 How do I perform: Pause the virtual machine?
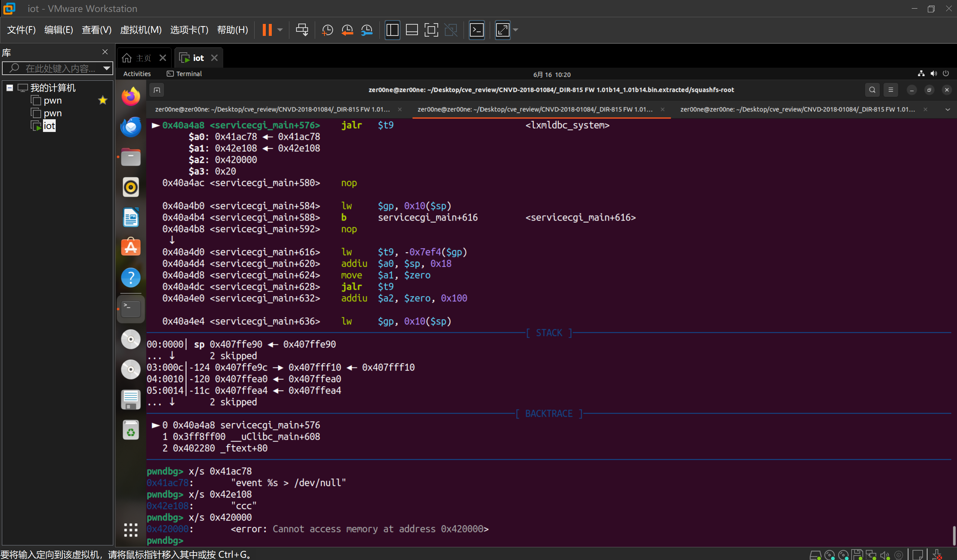[267, 30]
